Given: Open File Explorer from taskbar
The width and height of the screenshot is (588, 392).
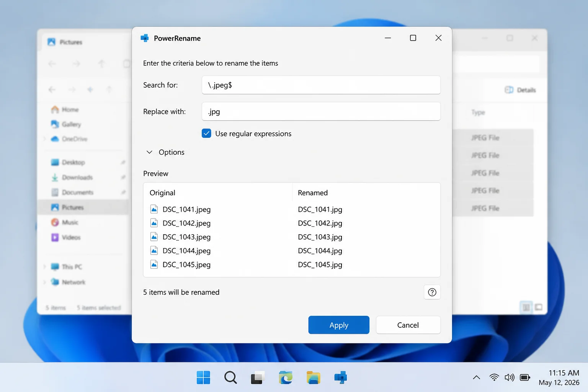Looking at the screenshot, I should [313, 377].
